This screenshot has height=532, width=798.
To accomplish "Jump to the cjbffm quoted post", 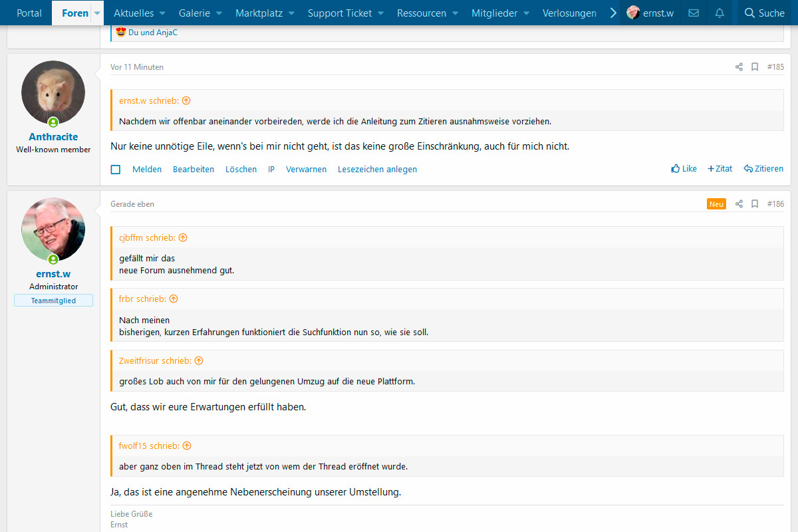I will 183,237.
